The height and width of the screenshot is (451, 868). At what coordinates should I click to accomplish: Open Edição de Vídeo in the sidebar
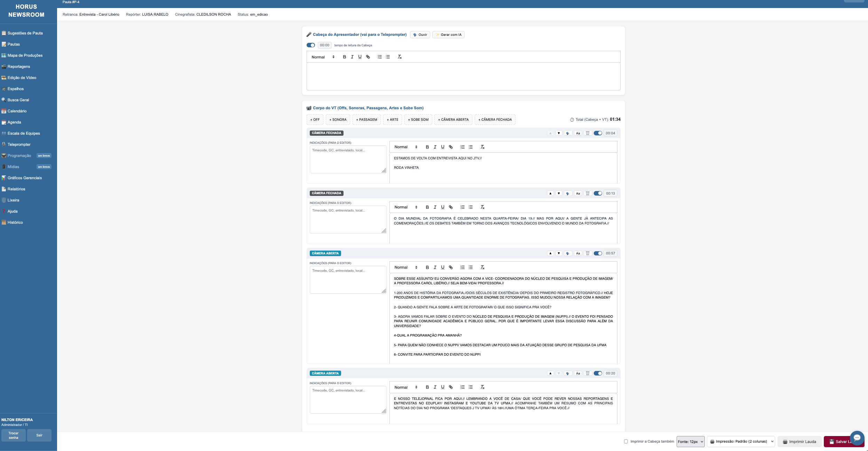(22, 78)
